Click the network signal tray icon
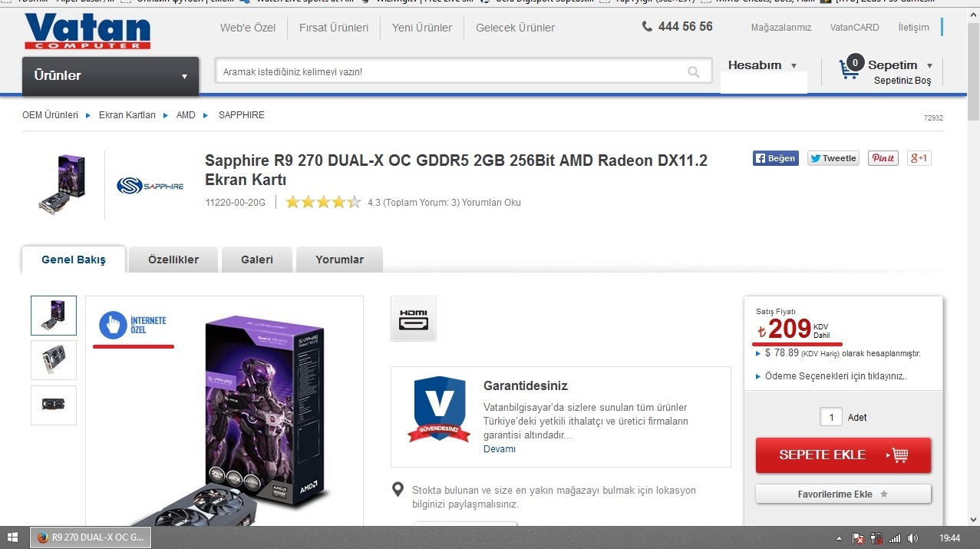The height and width of the screenshot is (549, 980). pos(894,538)
